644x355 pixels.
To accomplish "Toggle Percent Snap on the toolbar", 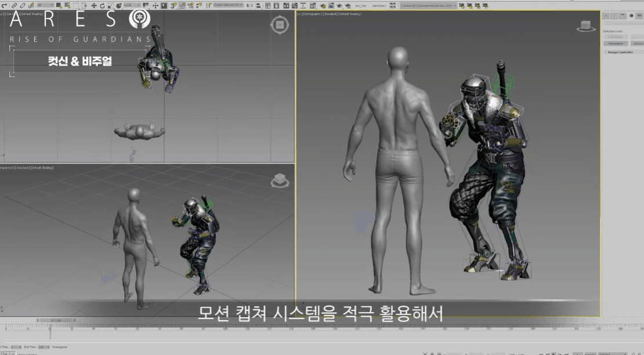I will pos(190,5).
